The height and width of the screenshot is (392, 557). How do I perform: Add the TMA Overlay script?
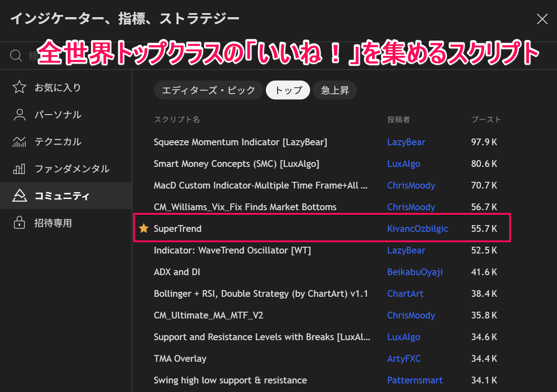tap(180, 359)
